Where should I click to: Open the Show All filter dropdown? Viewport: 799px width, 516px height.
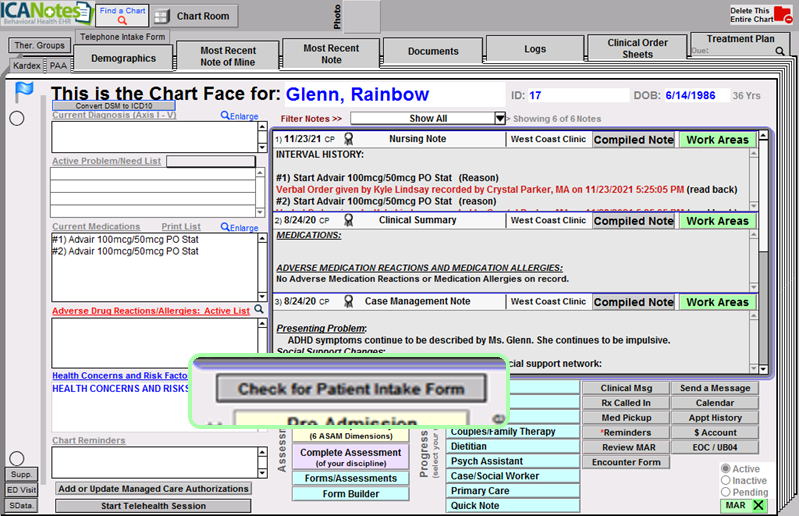(x=500, y=118)
